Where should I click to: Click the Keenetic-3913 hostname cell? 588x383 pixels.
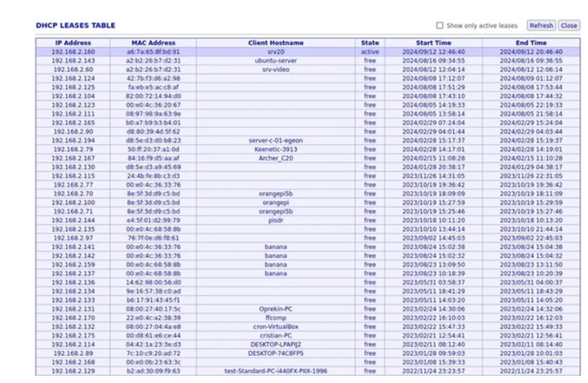(x=276, y=150)
